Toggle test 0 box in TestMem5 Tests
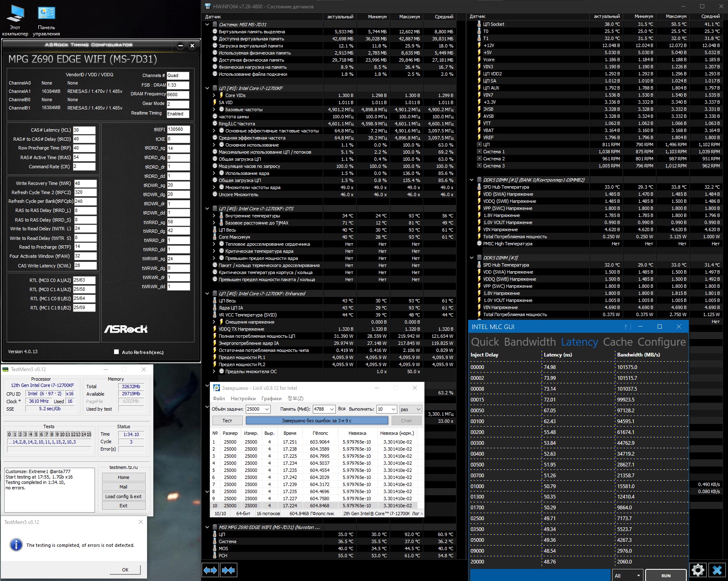Screen dimensions: 728x581 click(9, 434)
